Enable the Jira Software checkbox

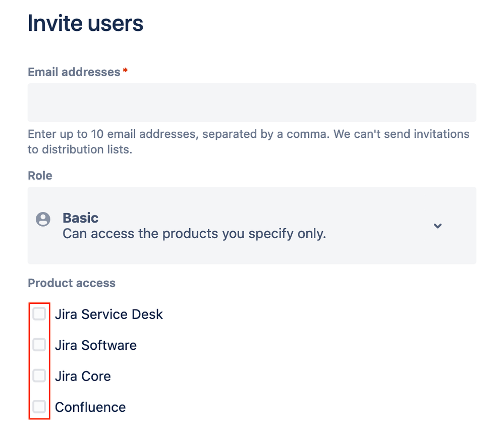tap(39, 345)
